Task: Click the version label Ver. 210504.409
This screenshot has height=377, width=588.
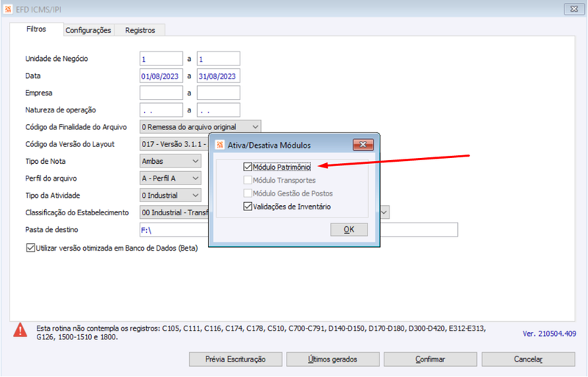Action: (x=549, y=334)
